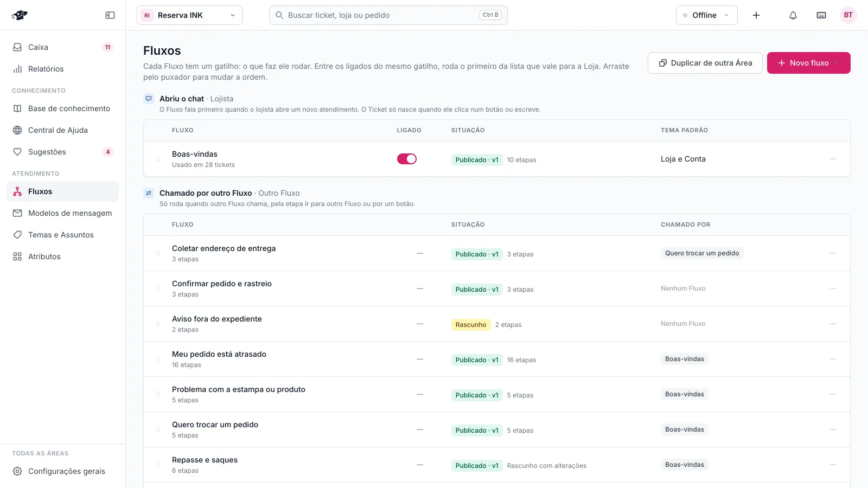Screen dimensions: 868x488
Task: Turn off the Boas-vindas Ligado switch
Action: tap(407, 159)
